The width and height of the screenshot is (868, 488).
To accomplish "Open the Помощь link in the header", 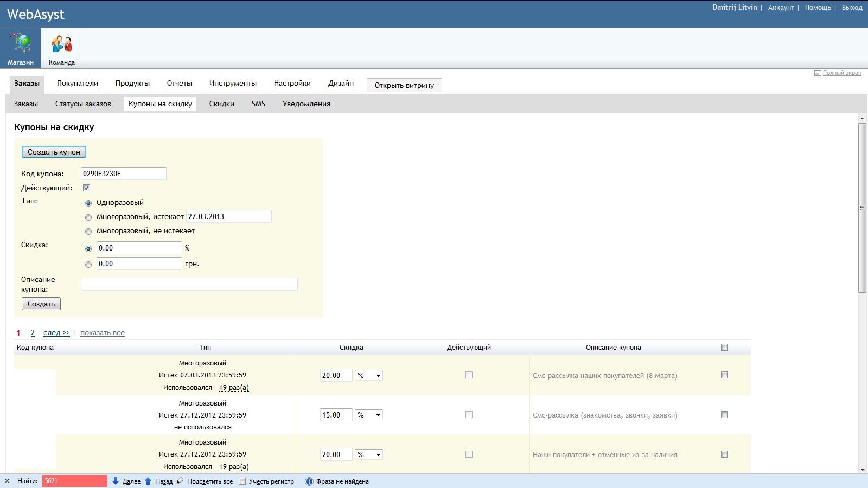I will coord(818,8).
